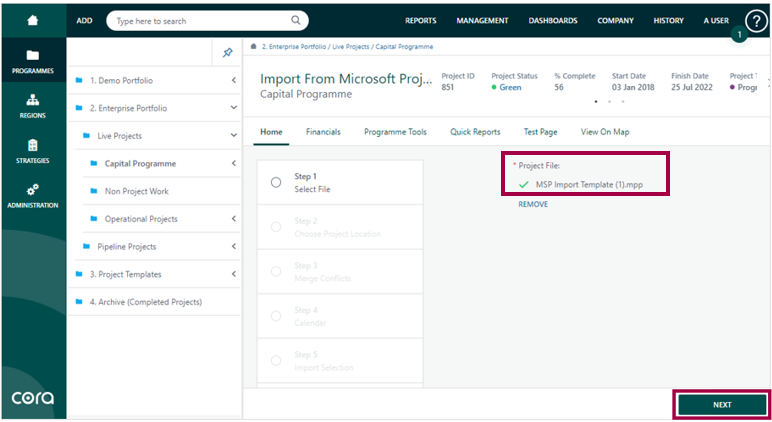Screen dimensions: 772x422
Task: Select 4. Archive (Completed Projects) item
Action: click(x=146, y=302)
